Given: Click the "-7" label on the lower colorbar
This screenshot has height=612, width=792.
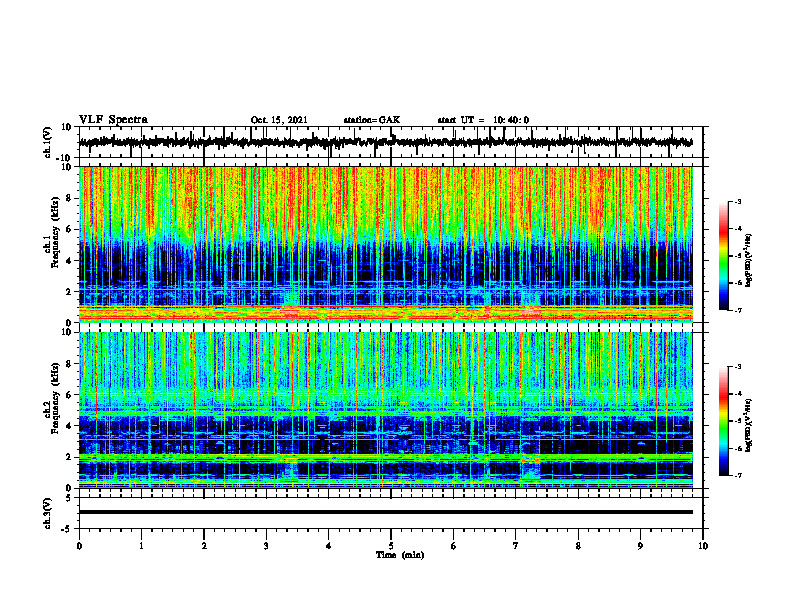Looking at the screenshot, I should pyautogui.click(x=737, y=475).
